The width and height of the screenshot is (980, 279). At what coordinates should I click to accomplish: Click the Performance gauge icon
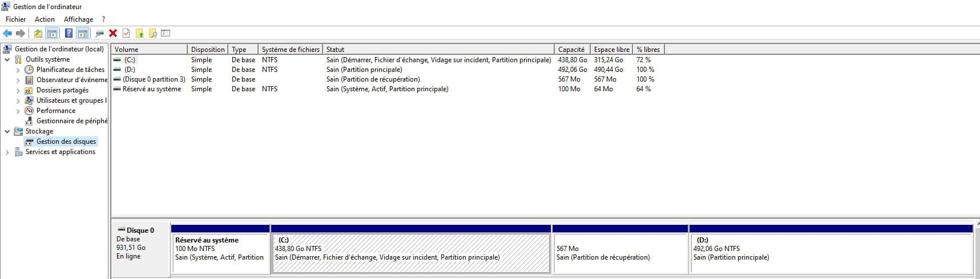[30, 111]
